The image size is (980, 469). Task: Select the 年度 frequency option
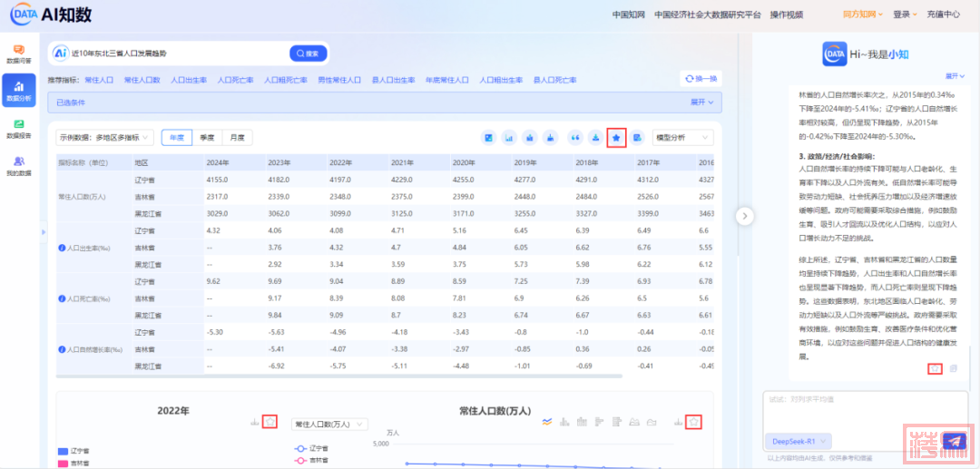point(177,138)
